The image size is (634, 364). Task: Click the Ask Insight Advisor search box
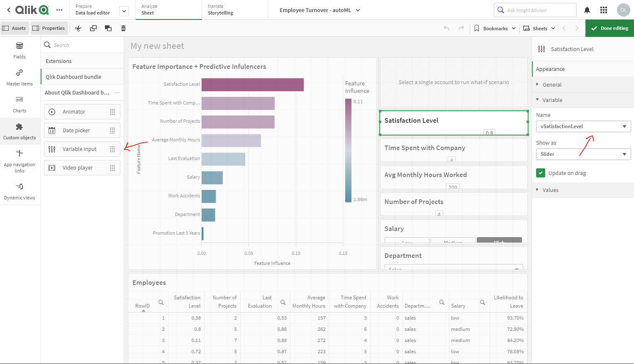[535, 10]
